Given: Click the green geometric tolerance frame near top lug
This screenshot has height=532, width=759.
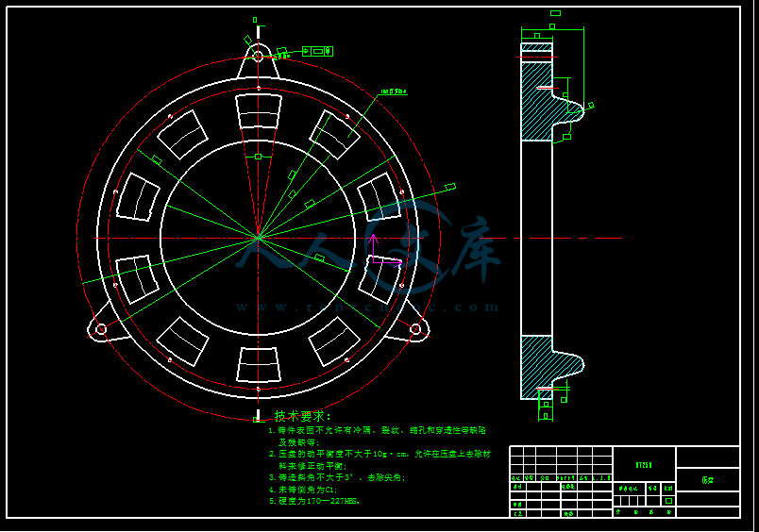Looking at the screenshot, I should [x=317, y=51].
